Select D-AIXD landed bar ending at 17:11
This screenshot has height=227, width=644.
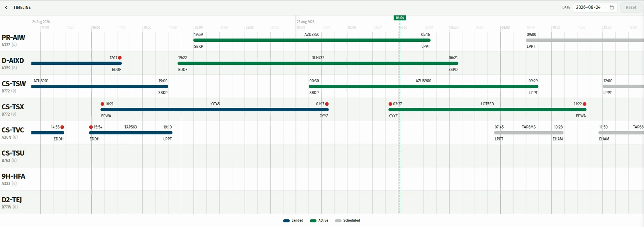(x=76, y=64)
